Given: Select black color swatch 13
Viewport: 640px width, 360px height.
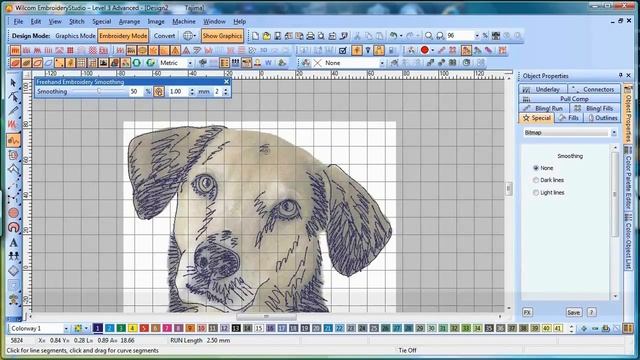Looking at the screenshot, I should pyautogui.click(x=236, y=328).
